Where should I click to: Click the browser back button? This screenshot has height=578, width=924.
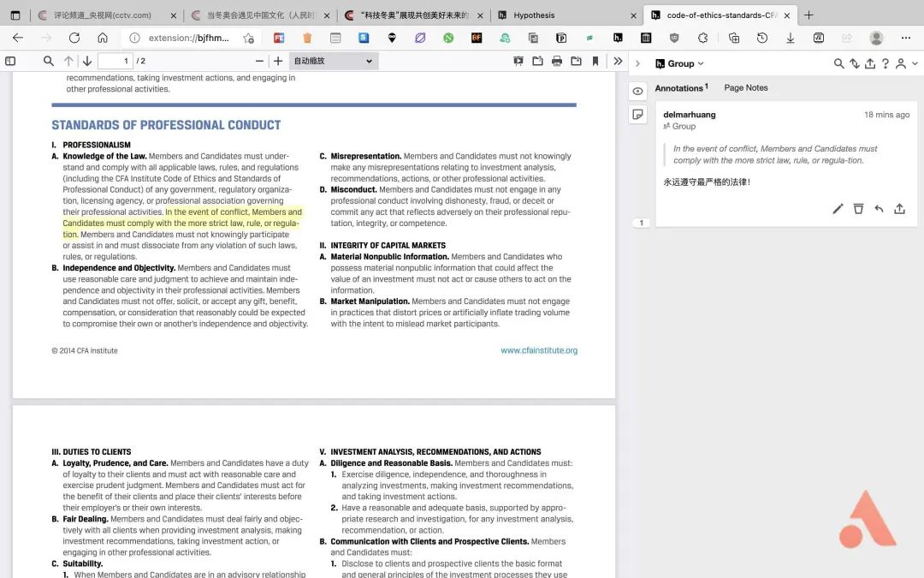coord(18,38)
